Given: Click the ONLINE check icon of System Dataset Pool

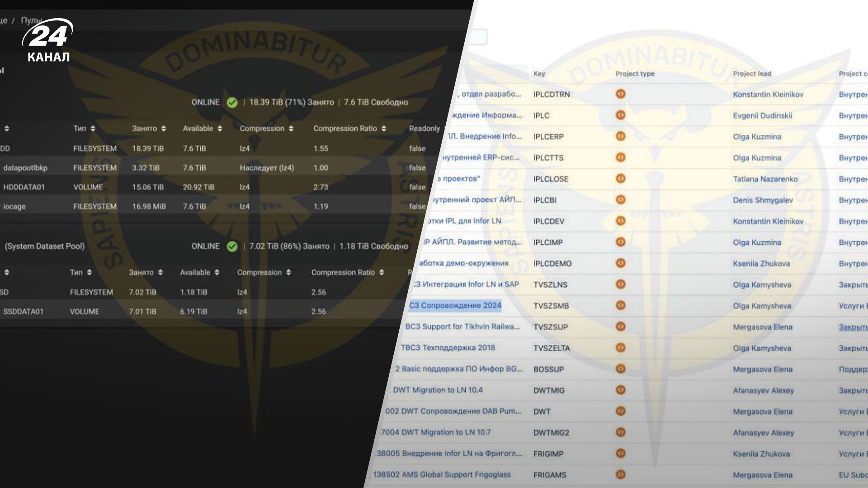Looking at the screenshot, I should 232,247.
